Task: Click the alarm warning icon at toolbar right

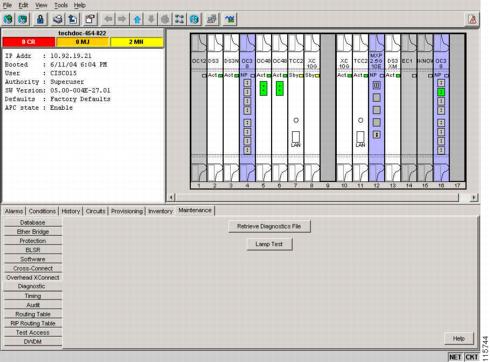Action: coord(472,20)
